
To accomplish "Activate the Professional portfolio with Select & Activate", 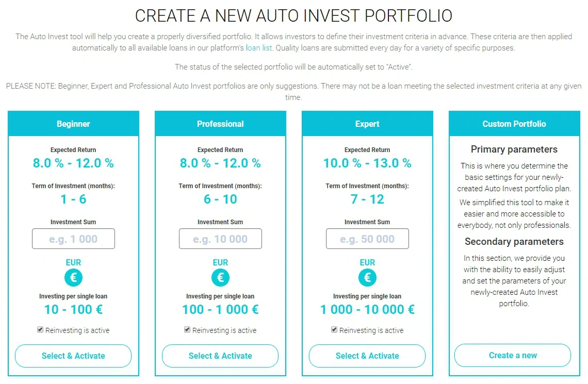I will click(220, 356).
